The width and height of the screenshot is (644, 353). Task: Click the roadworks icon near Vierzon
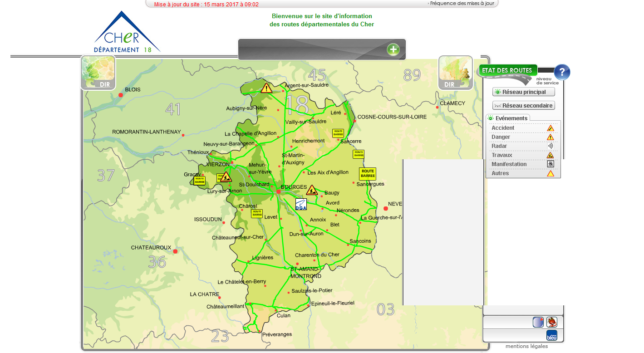(x=226, y=177)
